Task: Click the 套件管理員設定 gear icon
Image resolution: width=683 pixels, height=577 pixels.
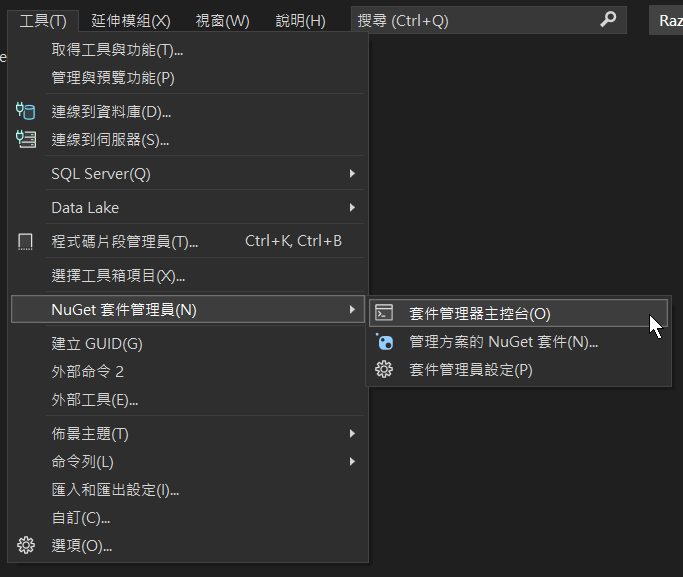Action: 384,370
